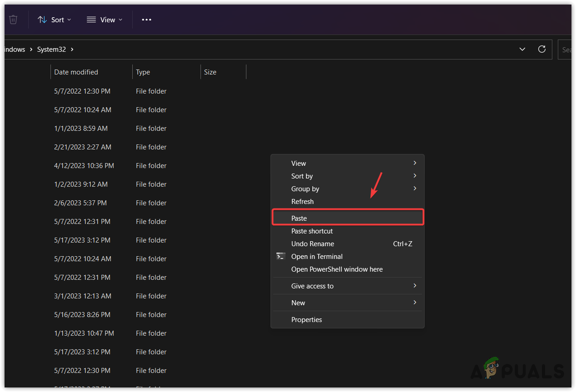Click the System32 breadcrumb in address bar
The image size is (576, 392).
click(x=51, y=50)
